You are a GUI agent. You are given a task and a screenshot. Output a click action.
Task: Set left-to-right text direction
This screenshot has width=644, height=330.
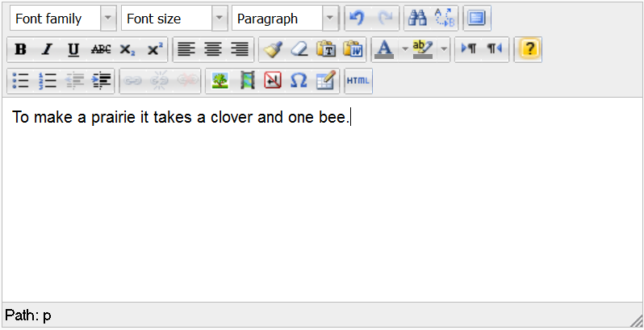click(x=469, y=50)
